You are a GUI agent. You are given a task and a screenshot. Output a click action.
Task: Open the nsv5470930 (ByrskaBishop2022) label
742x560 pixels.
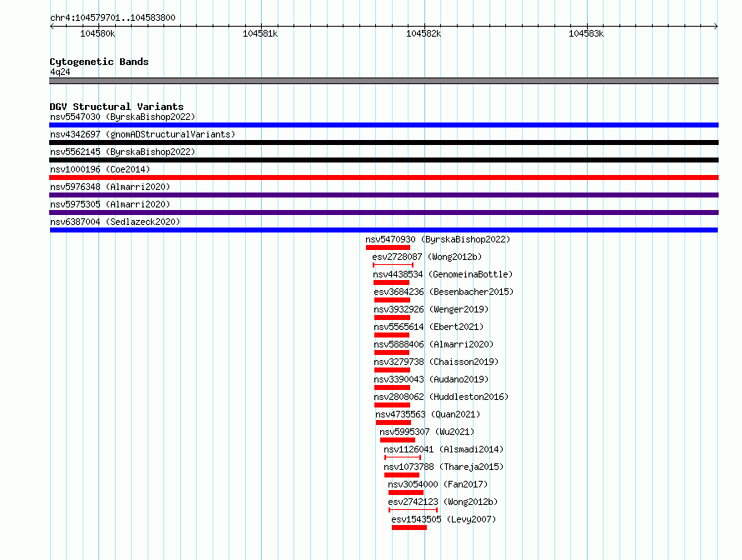pyautogui.click(x=438, y=239)
